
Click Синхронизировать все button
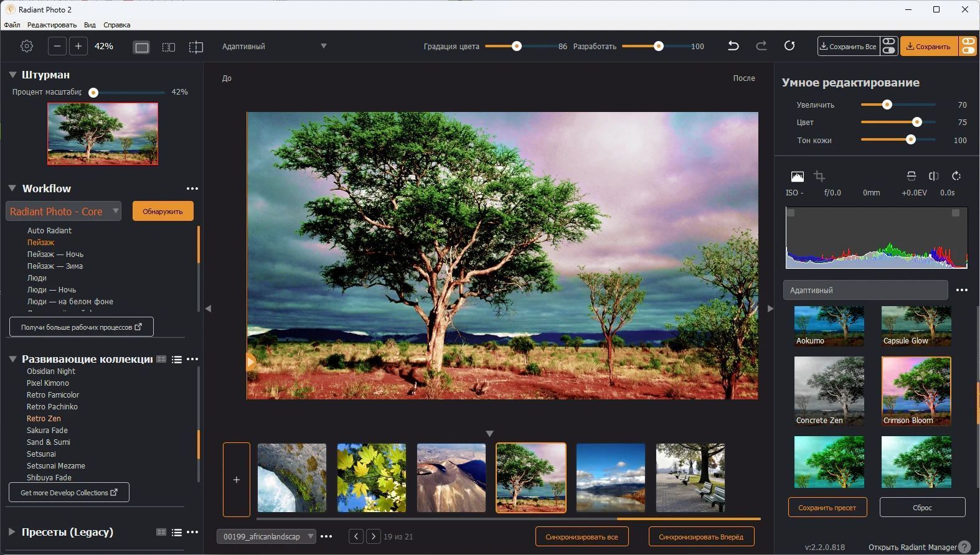[x=582, y=536]
